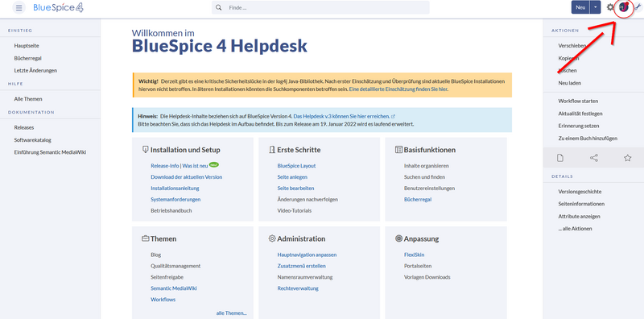Toggle the hamburger sidebar menu icon
The image size is (644, 319).
point(19,8)
